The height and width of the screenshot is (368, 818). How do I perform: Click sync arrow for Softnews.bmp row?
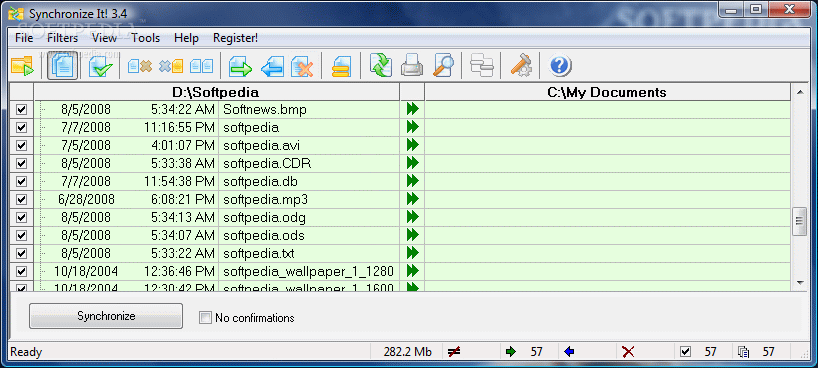(x=413, y=110)
